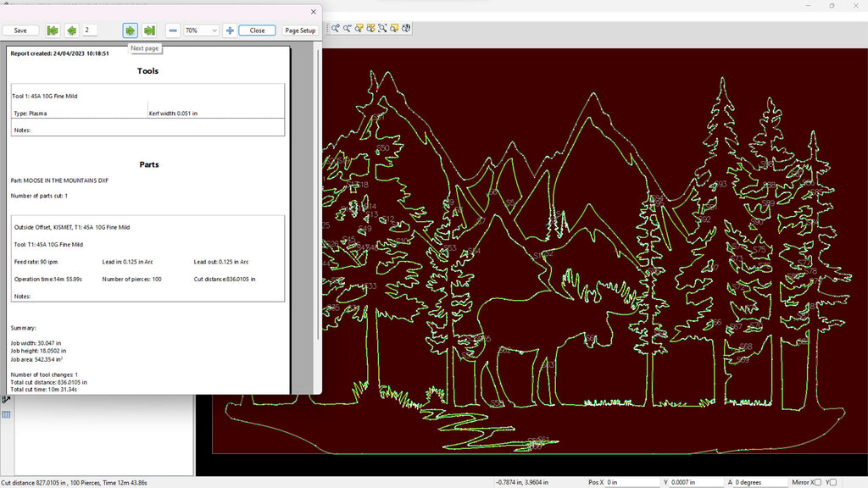Viewport: 868px width, 488px height.
Task: Click 'Job width: 30.047 in' text
Action: click(36, 343)
